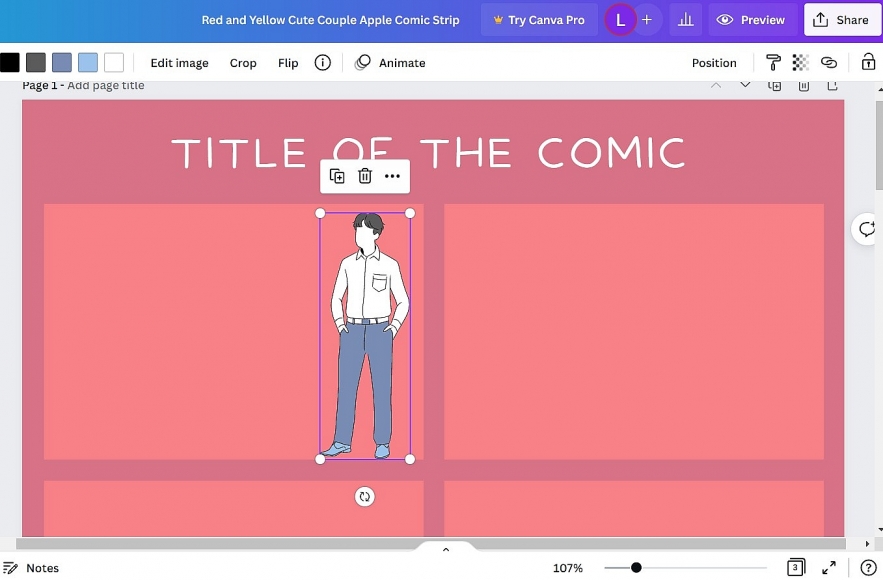Click the rotate handle below the figure
This screenshot has height=580, width=883.
[x=365, y=496]
